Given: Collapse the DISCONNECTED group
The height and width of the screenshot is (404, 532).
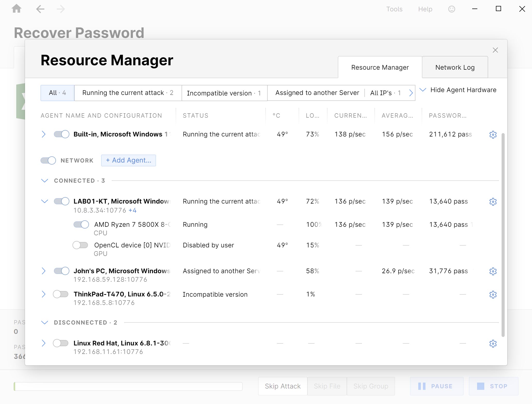Looking at the screenshot, I should tap(45, 322).
